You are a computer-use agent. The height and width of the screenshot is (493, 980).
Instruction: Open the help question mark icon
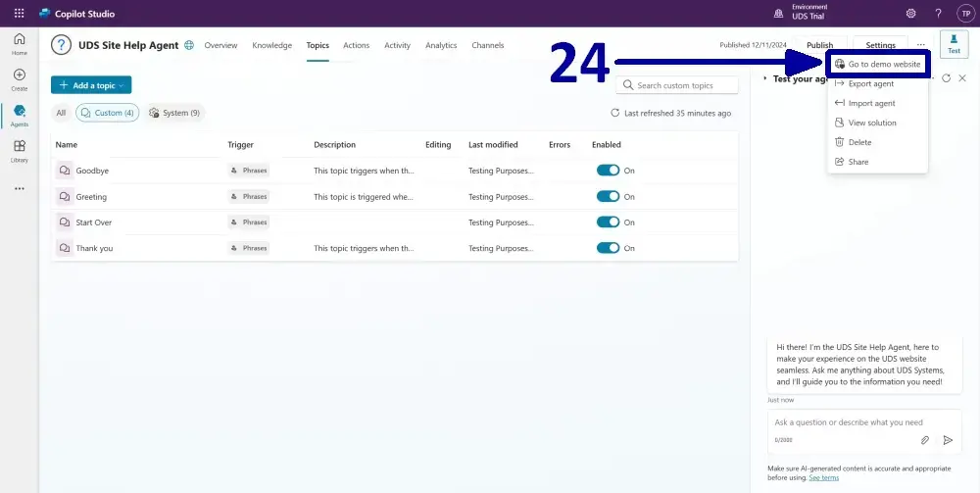coord(938,13)
